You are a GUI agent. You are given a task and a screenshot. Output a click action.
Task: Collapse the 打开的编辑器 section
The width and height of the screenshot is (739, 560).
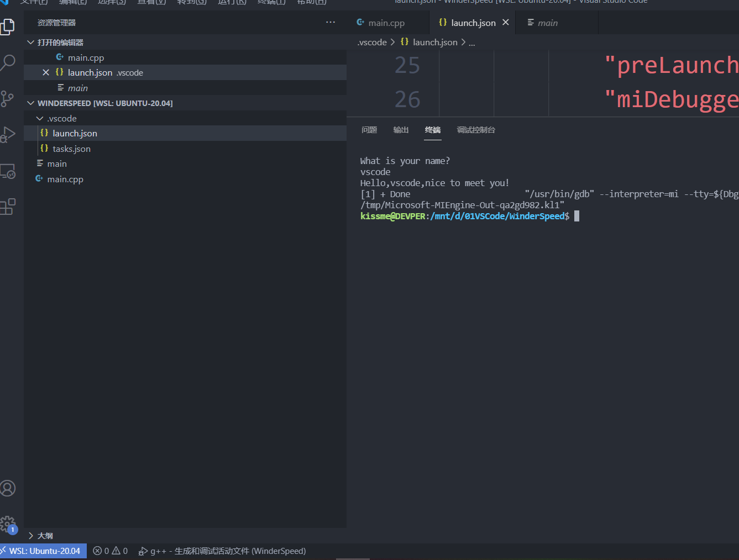click(x=31, y=42)
